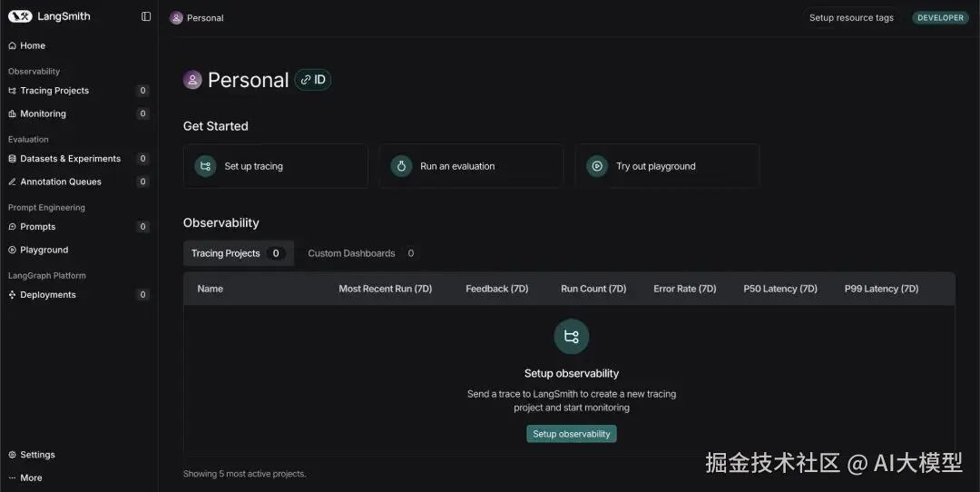
Task: Click the 'Setup observability' heading text
Action: point(572,373)
